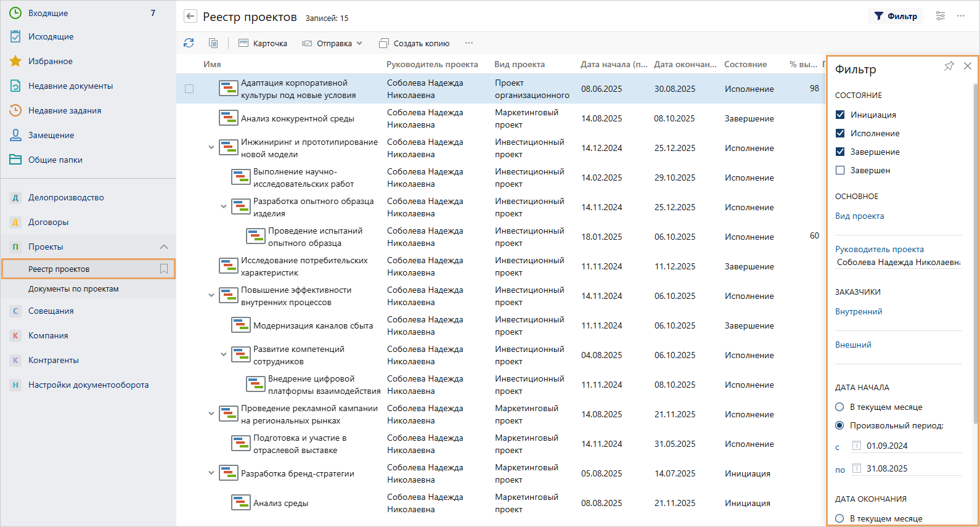The width and height of the screenshot is (980, 527).
Task: Click bookmark icon on Реестр проектов
Action: [164, 269]
